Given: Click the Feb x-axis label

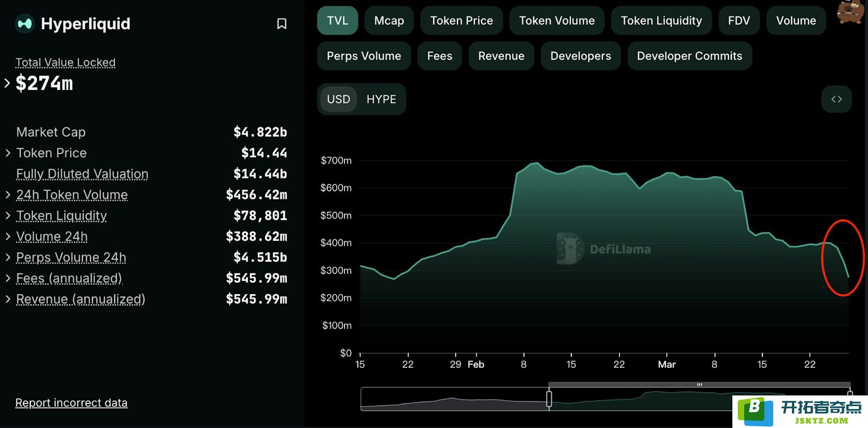Looking at the screenshot, I should 476,365.
